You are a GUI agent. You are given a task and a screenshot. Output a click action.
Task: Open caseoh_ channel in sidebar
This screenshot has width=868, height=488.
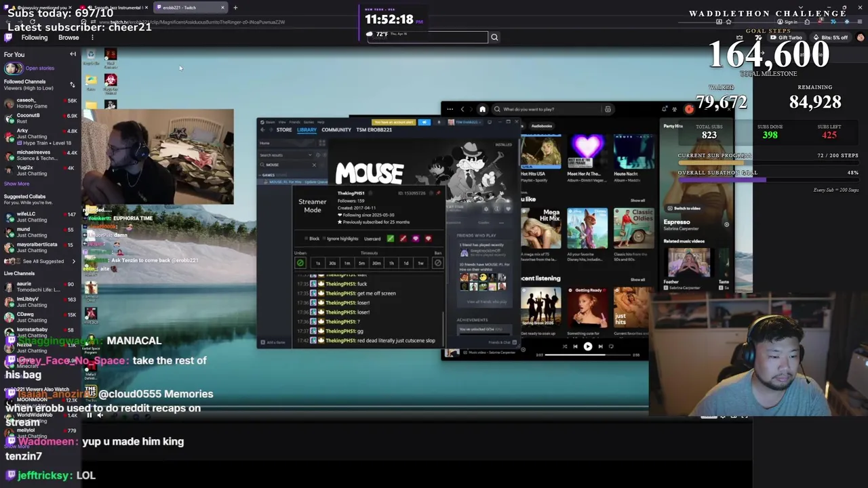41,103
